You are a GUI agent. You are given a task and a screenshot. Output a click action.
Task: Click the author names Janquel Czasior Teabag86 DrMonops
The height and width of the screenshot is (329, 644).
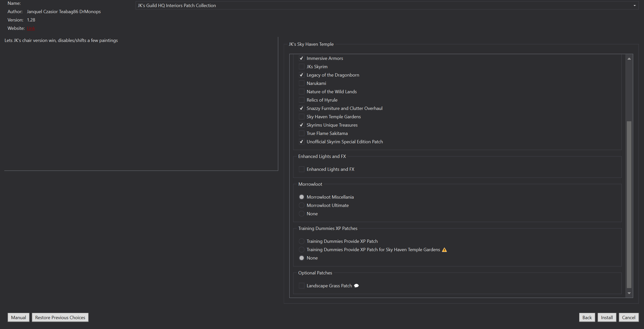click(x=64, y=12)
